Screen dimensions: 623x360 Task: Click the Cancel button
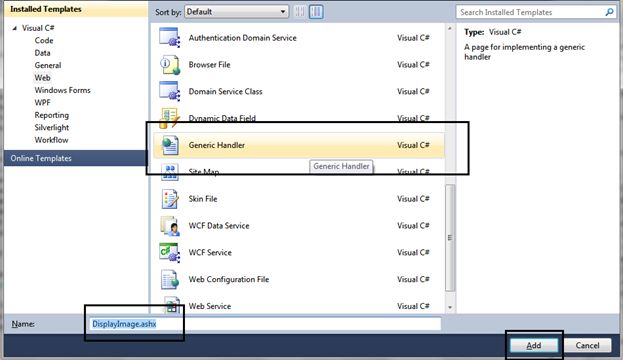tap(587, 345)
